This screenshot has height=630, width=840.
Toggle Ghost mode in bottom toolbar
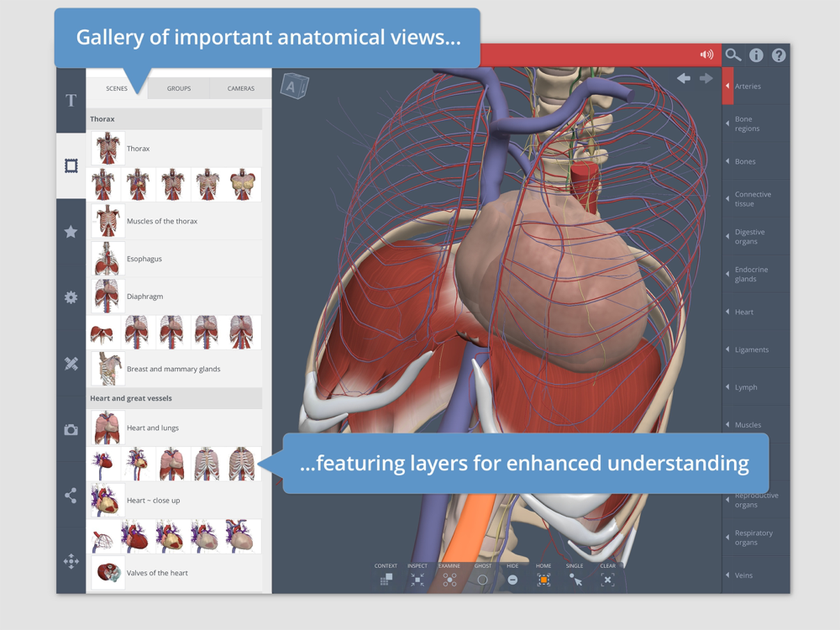click(482, 575)
